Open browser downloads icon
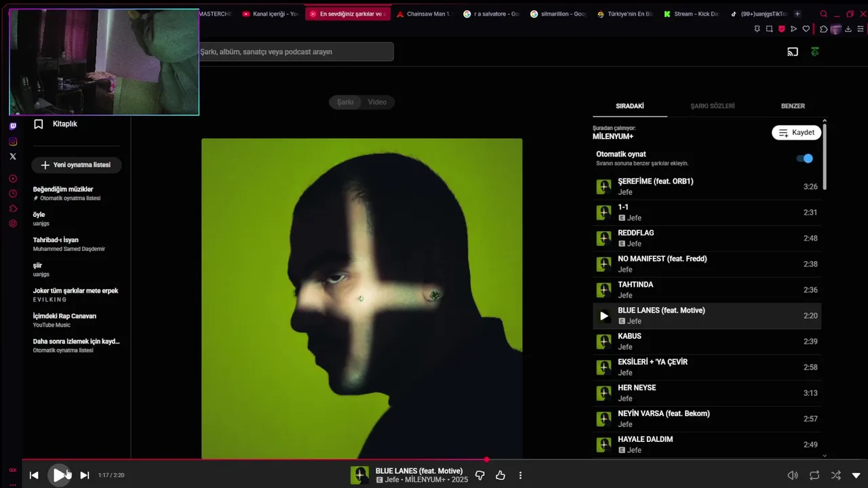This screenshot has height=488, width=868. pyautogui.click(x=848, y=28)
